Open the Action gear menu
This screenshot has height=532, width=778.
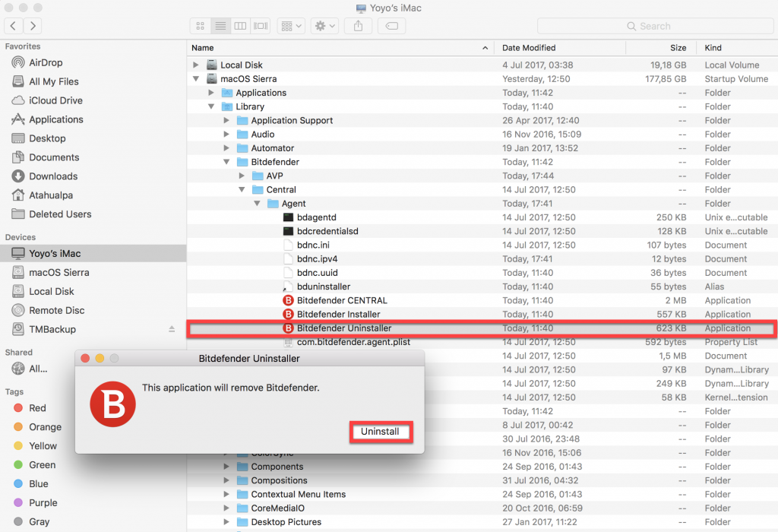point(325,26)
